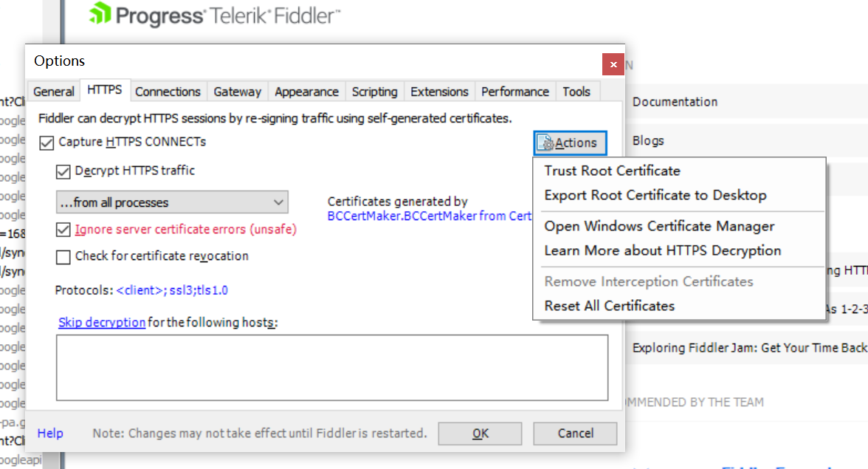Open the from all processes dropdown

(x=171, y=202)
